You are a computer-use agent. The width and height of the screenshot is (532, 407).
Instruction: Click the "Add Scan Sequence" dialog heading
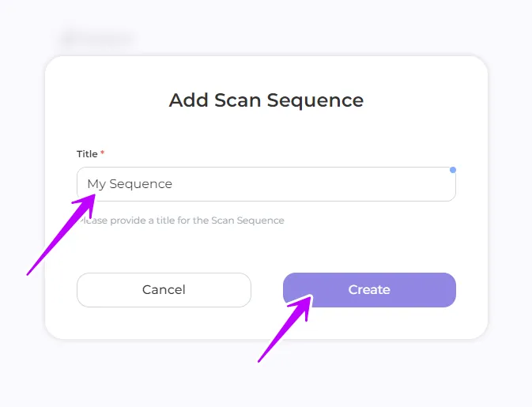[x=266, y=100]
